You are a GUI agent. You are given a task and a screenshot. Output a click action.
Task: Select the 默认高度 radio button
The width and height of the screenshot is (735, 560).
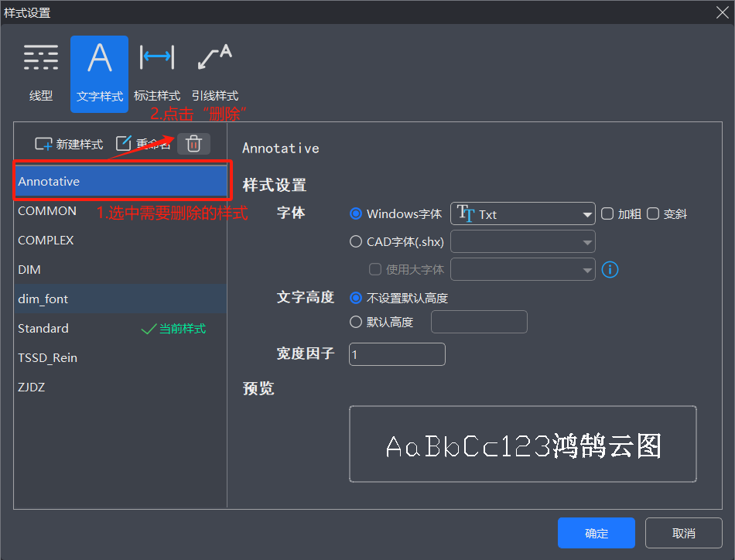356,323
